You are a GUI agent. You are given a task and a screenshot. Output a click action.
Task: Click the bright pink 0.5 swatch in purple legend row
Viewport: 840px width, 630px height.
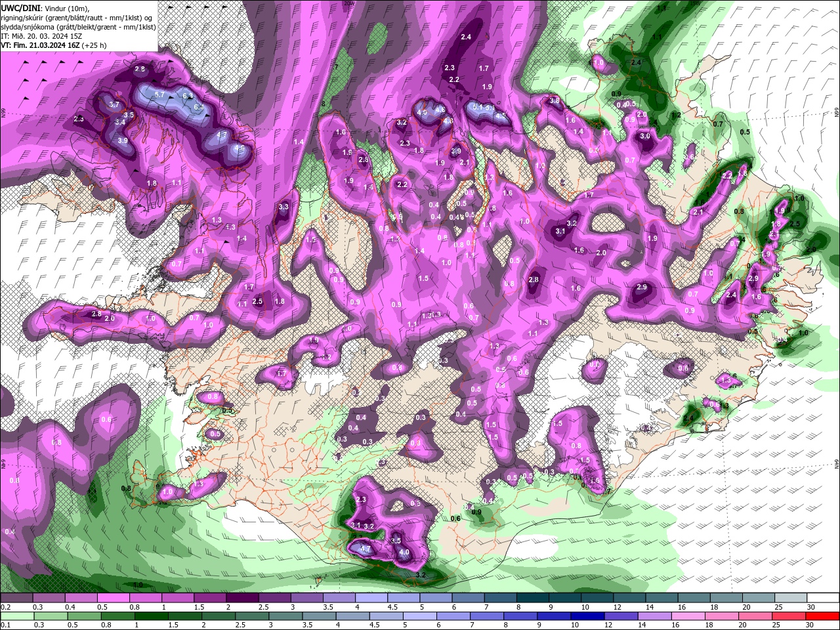coord(112,598)
